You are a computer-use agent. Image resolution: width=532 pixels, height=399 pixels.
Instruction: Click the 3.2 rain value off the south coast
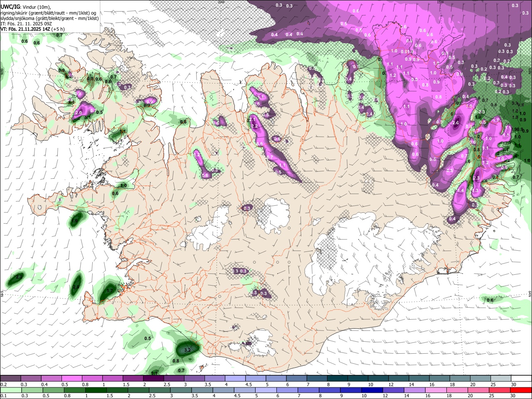(x=187, y=350)
